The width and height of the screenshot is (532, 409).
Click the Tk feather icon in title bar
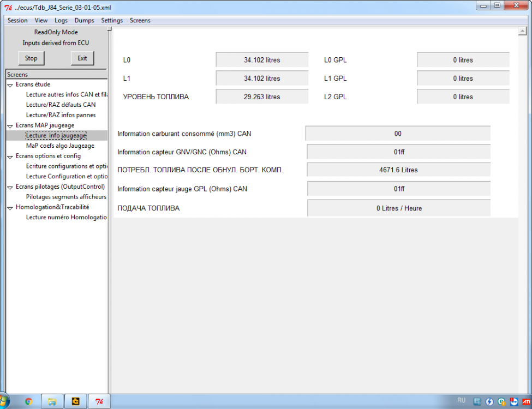tap(8, 8)
